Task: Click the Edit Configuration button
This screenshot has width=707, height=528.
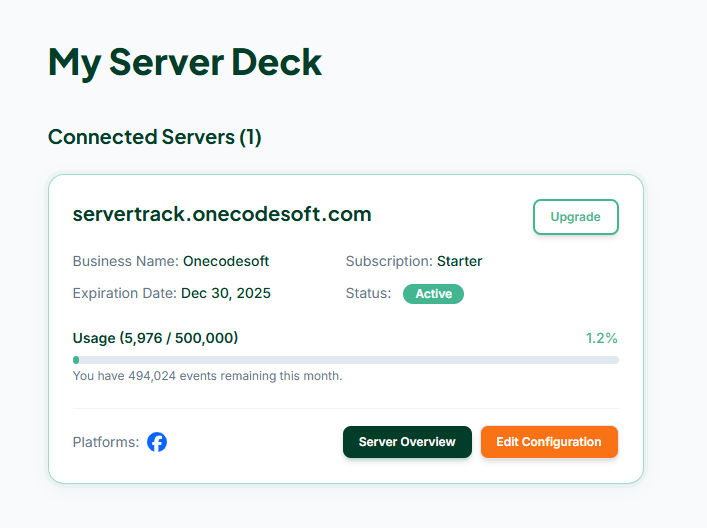Action: [549, 442]
